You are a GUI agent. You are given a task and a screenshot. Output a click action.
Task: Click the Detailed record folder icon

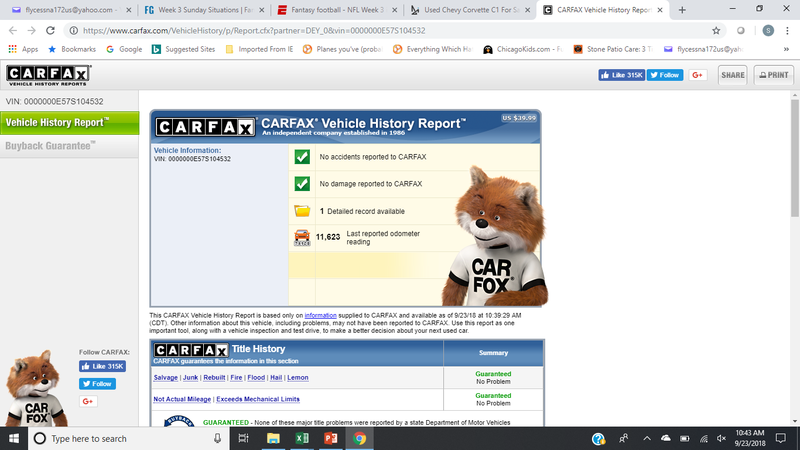(x=302, y=211)
